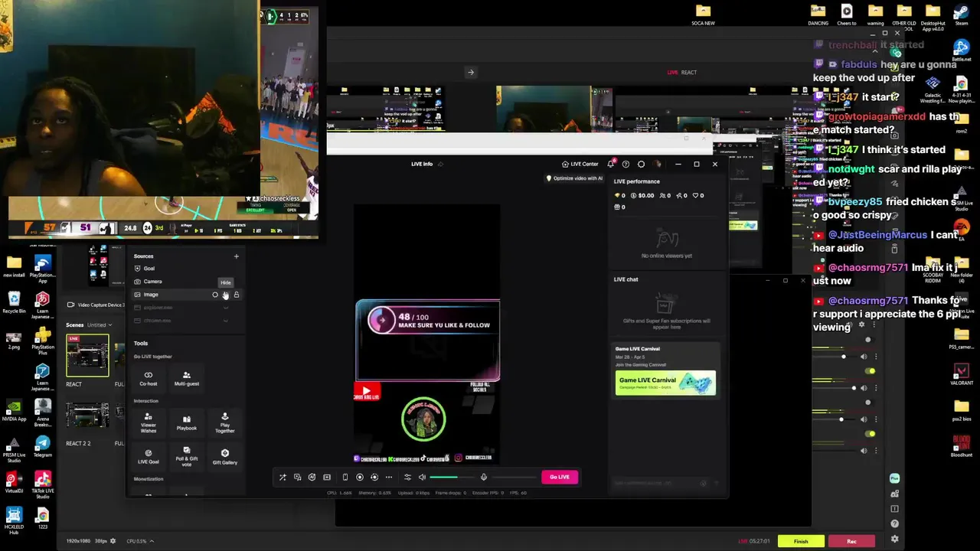
Task: Open the Game LIVE Carnival banner
Action: coord(665,383)
